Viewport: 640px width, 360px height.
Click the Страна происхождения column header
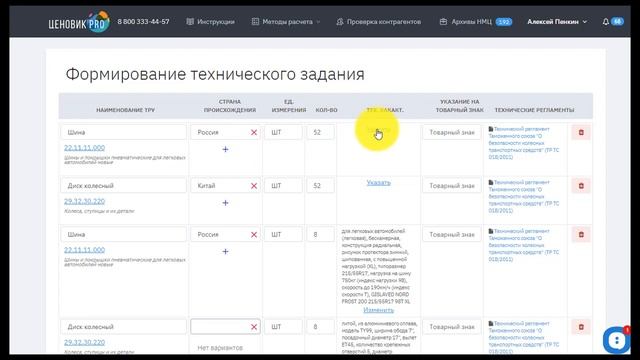tap(230, 106)
